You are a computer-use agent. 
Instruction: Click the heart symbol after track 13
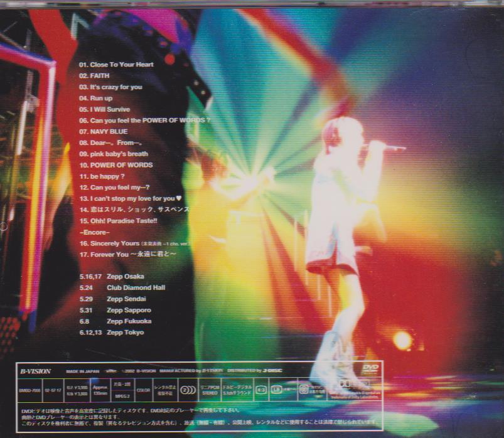click(179, 198)
